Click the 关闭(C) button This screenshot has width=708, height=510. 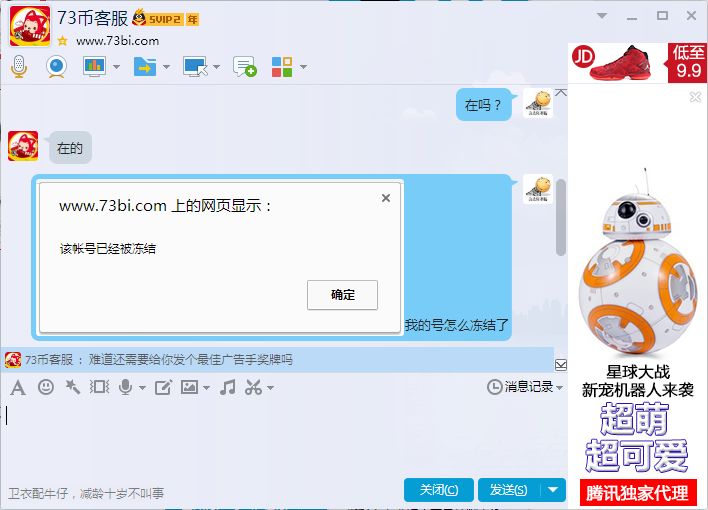pyautogui.click(x=439, y=490)
